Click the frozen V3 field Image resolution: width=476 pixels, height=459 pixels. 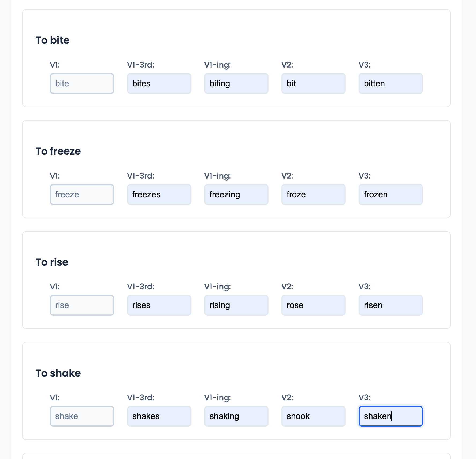point(391,194)
